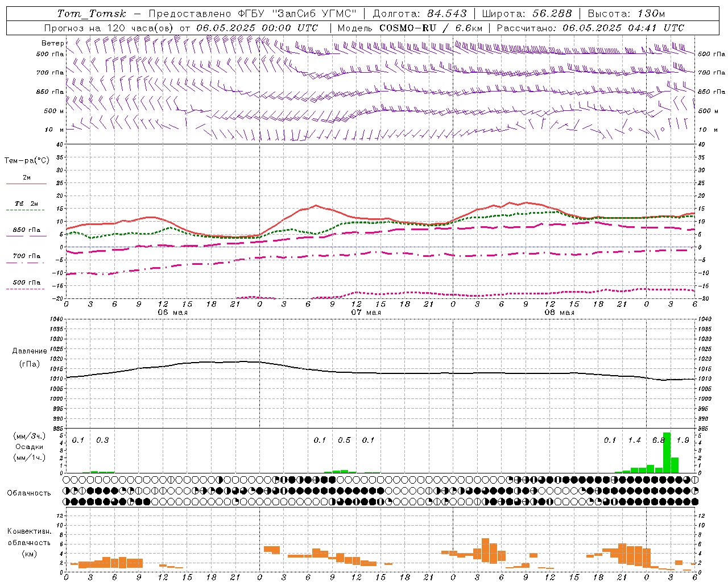Image resolution: width=728 pixels, height=582 pixels.
Task: Click the Tom_Tomsk station title
Action: (x=92, y=14)
